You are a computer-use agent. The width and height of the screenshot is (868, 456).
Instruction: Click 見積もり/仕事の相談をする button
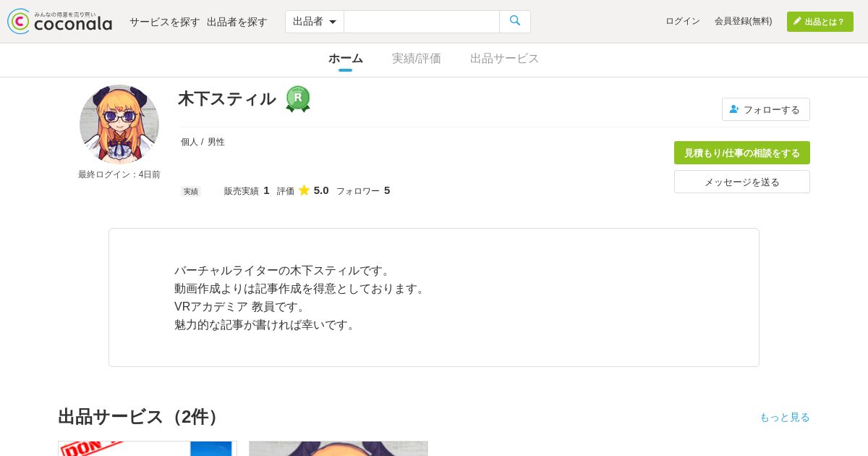point(742,153)
